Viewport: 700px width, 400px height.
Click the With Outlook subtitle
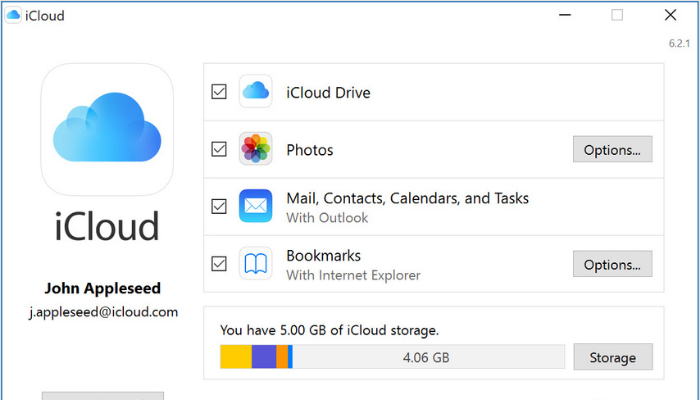click(327, 218)
